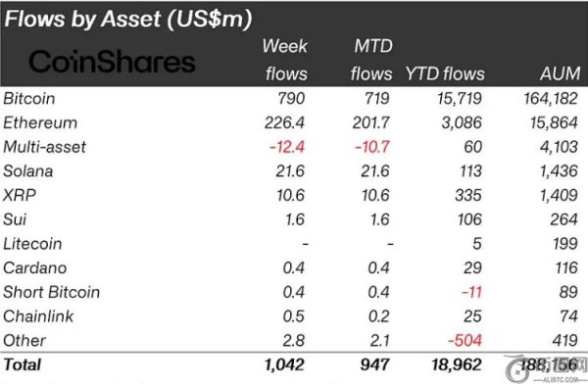Click the YTD flows column header
This screenshot has height=384, width=588.
(445, 73)
